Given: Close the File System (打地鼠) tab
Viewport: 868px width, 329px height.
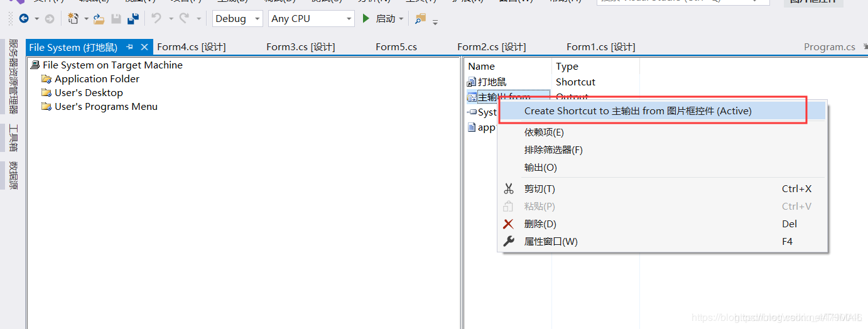Looking at the screenshot, I should coord(144,47).
